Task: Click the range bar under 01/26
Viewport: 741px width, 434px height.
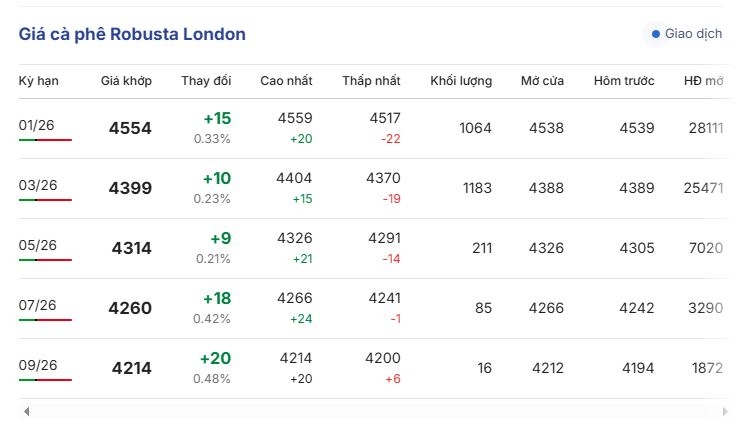Action: coord(45,140)
